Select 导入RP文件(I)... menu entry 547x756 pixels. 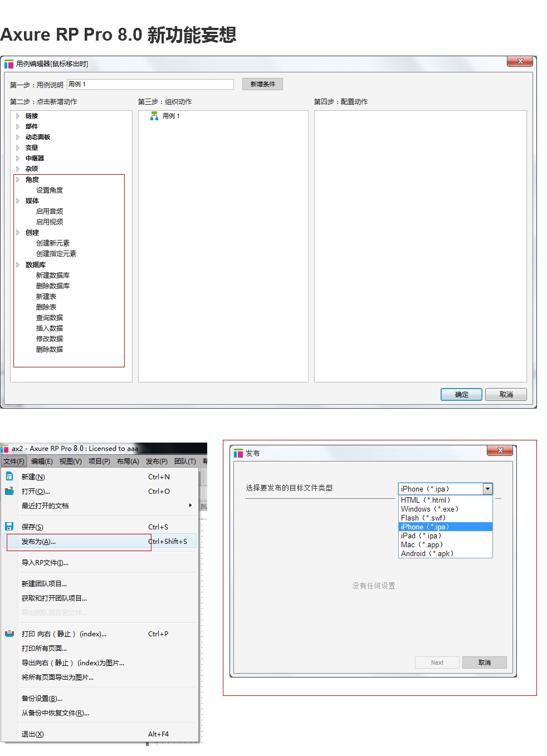tap(100, 562)
